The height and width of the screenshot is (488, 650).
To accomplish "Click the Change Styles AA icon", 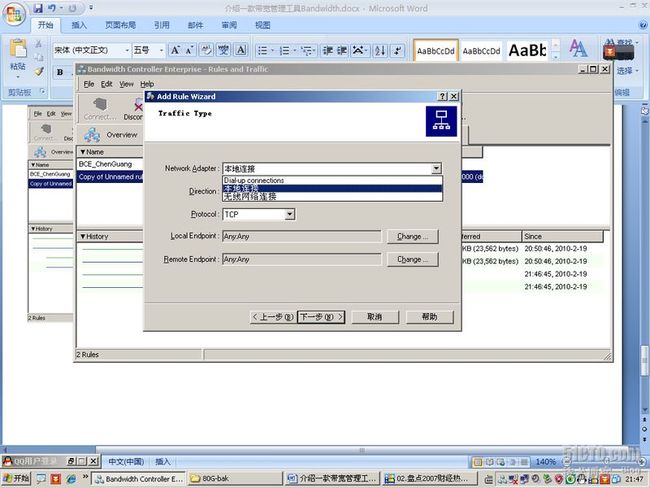I will click(578, 49).
